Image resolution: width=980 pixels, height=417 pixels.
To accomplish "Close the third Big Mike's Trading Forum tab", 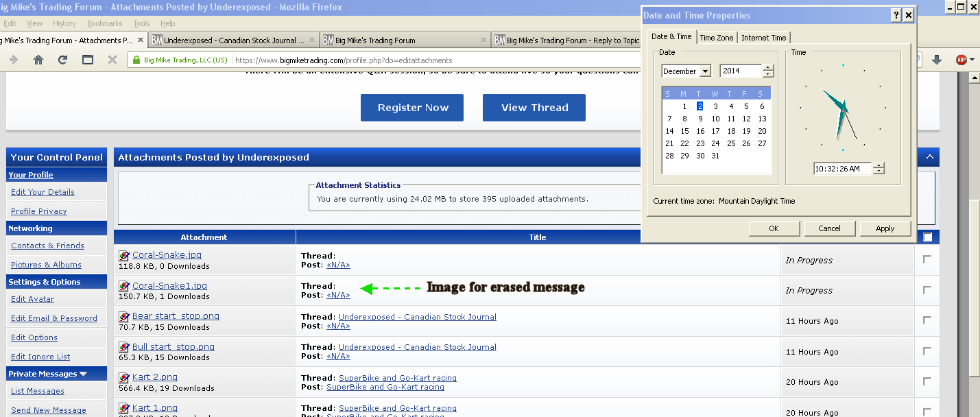I will pos(483,40).
